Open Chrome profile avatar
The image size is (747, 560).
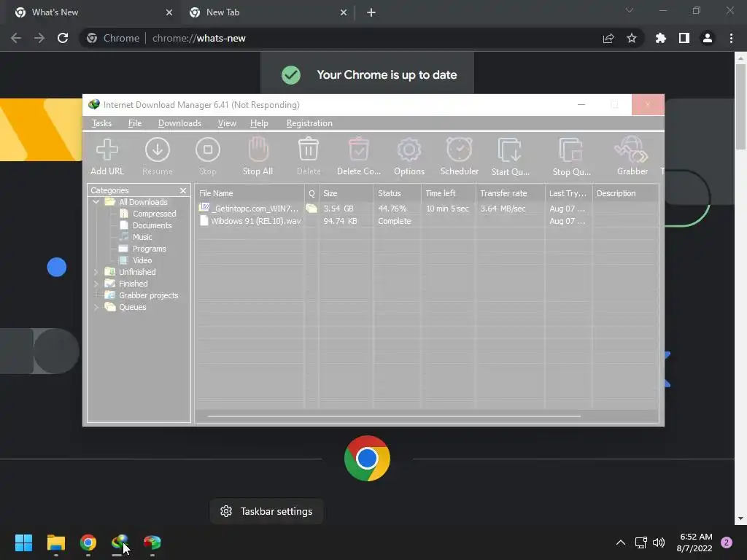708,38
